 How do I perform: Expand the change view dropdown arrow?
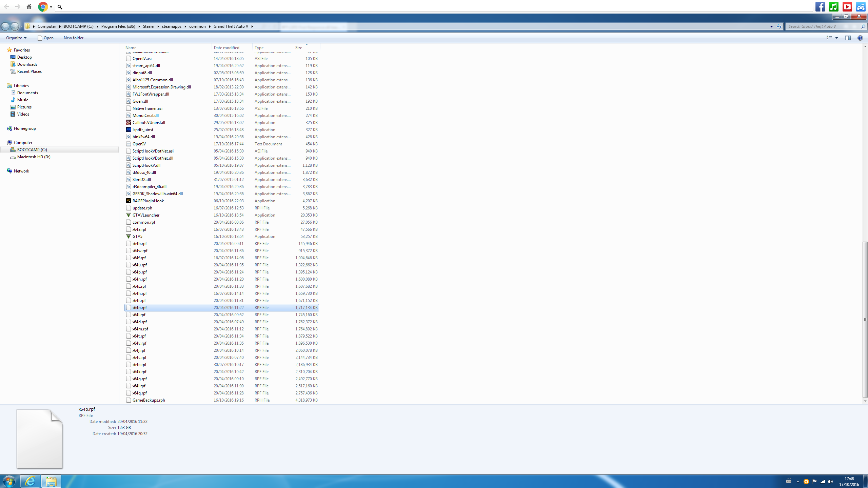(x=836, y=38)
